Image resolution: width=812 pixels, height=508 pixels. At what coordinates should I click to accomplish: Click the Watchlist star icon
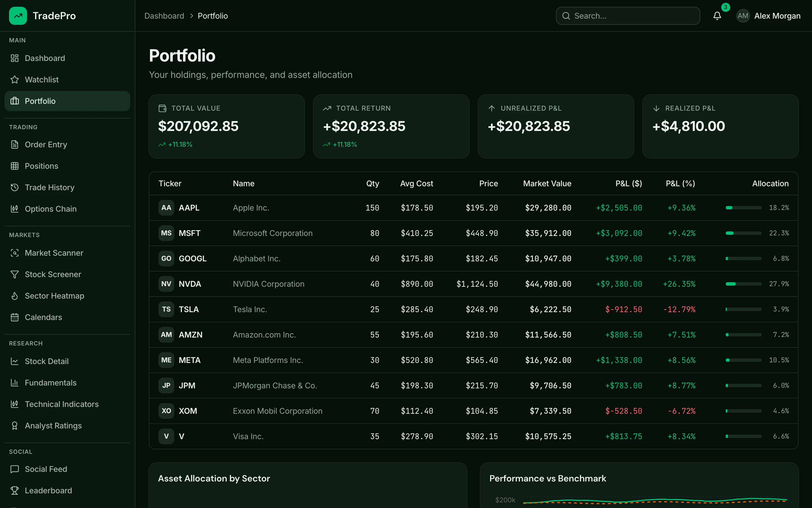[x=14, y=80]
